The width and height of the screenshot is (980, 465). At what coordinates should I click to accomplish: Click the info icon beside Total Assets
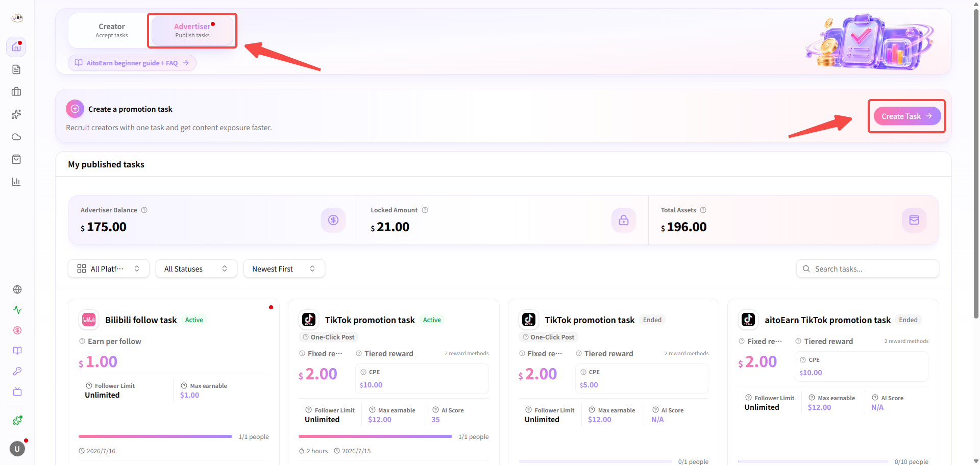703,210
